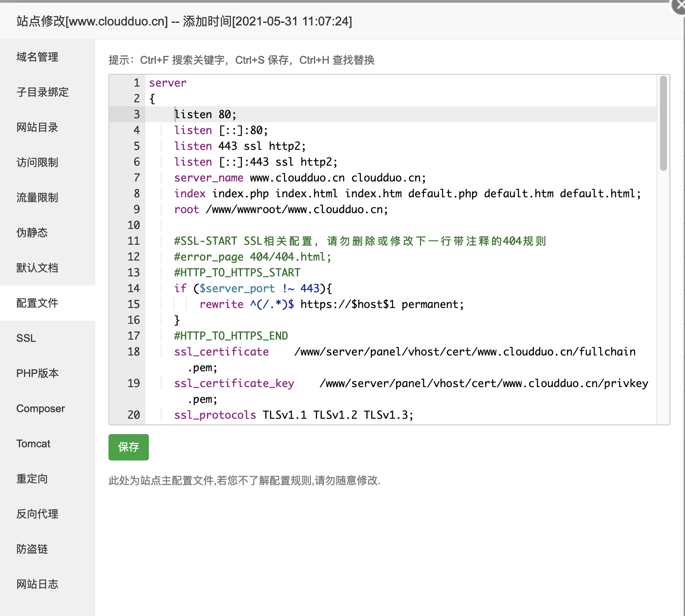Click the ssl_protocols TLSv1.1 line

tap(293, 415)
